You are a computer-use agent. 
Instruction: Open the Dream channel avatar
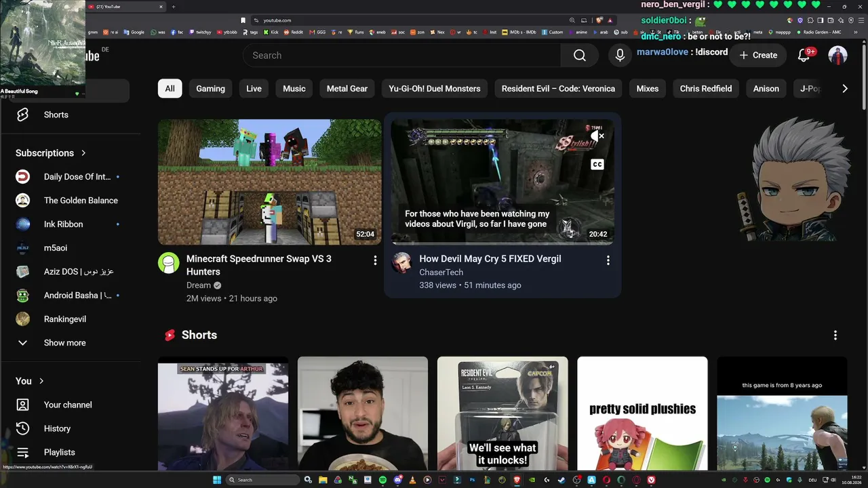click(169, 263)
